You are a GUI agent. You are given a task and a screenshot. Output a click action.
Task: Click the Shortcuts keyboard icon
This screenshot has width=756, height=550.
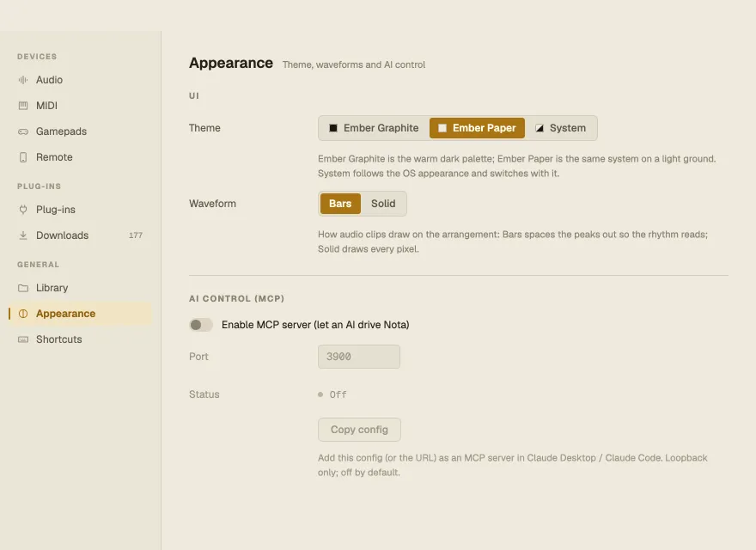[x=22, y=339]
